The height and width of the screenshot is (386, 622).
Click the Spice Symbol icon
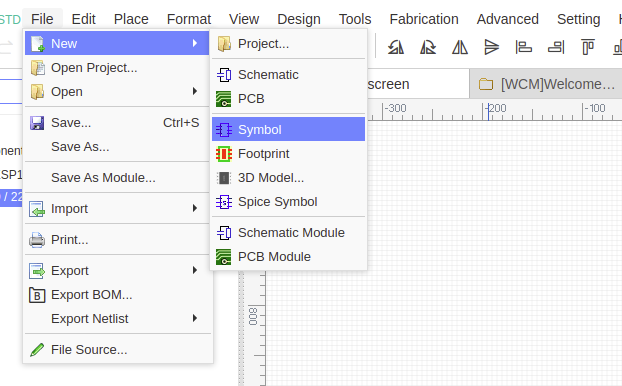pos(224,202)
